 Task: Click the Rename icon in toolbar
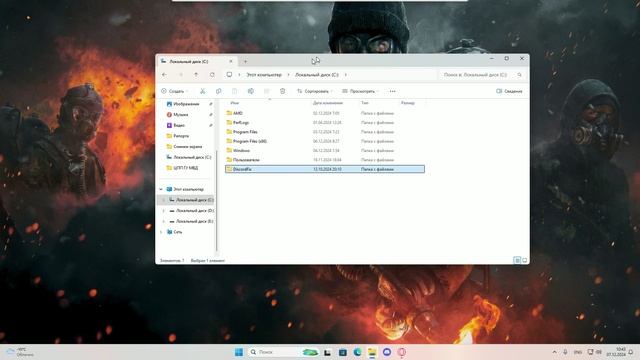pyautogui.click(x=251, y=91)
